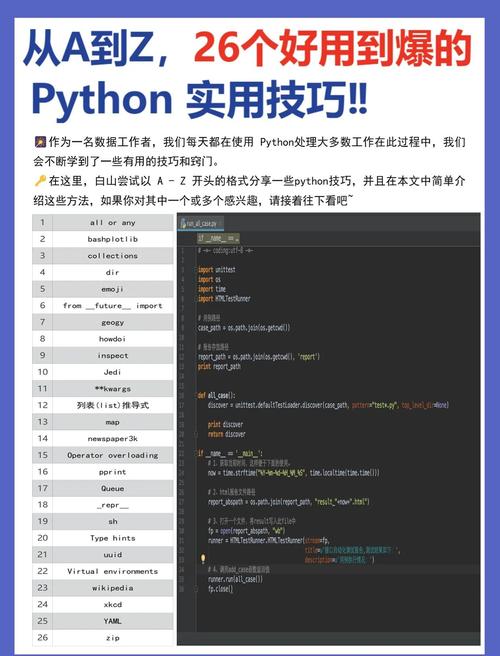Click the 'print report_path' code line

219,366
